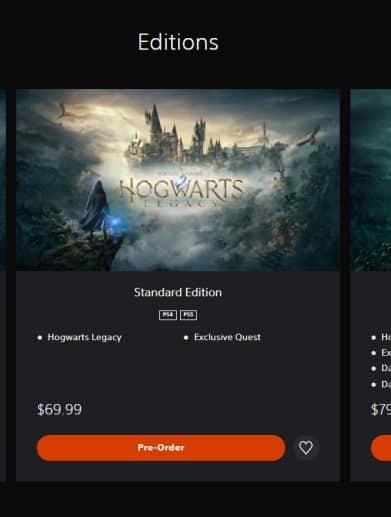Click the hooded wizard figure in the artwork
This screenshot has width=391, height=517.
tap(95, 209)
